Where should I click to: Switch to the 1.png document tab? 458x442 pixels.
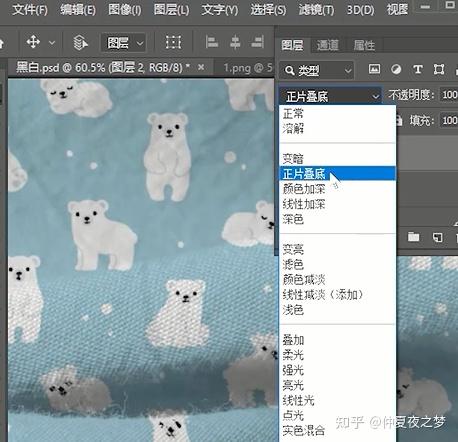coord(248,68)
